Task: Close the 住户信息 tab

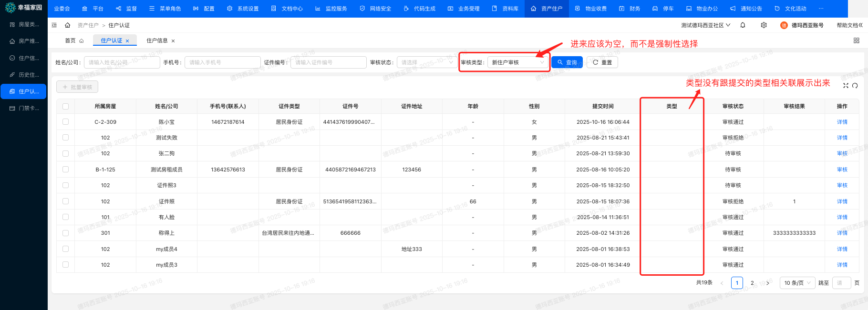Action: coord(173,41)
